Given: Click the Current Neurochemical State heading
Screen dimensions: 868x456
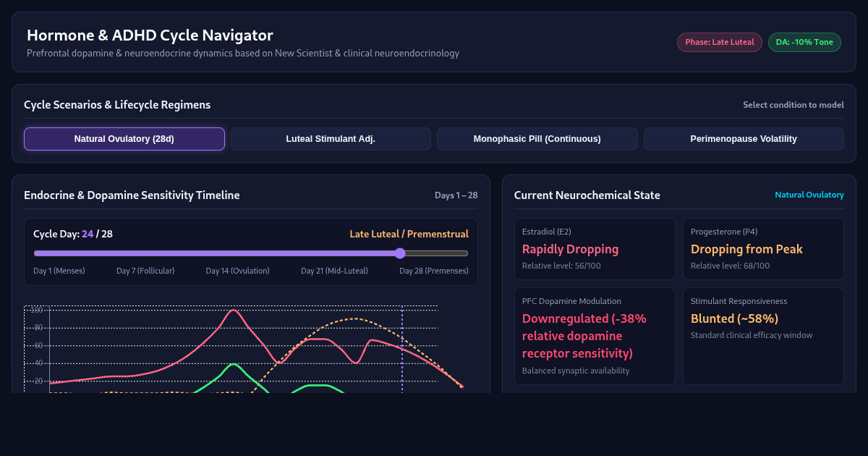Looking at the screenshot, I should (587, 195).
